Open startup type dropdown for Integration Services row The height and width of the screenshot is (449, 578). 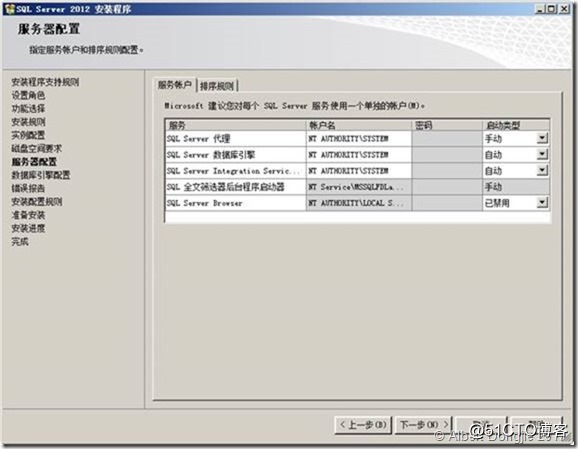tap(542, 171)
